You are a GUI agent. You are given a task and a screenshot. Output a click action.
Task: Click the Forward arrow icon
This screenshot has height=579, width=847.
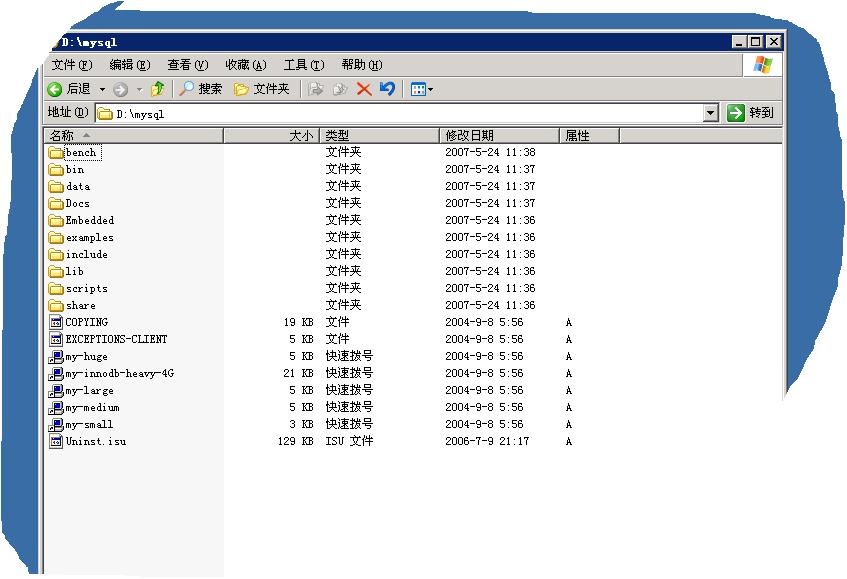click(120, 90)
